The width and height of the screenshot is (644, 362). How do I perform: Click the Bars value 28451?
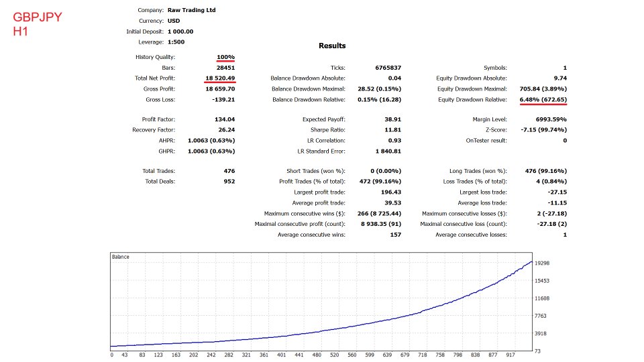(x=226, y=68)
